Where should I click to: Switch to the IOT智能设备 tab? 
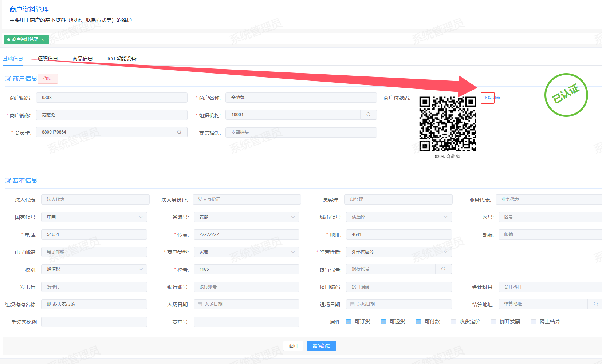pyautogui.click(x=122, y=59)
